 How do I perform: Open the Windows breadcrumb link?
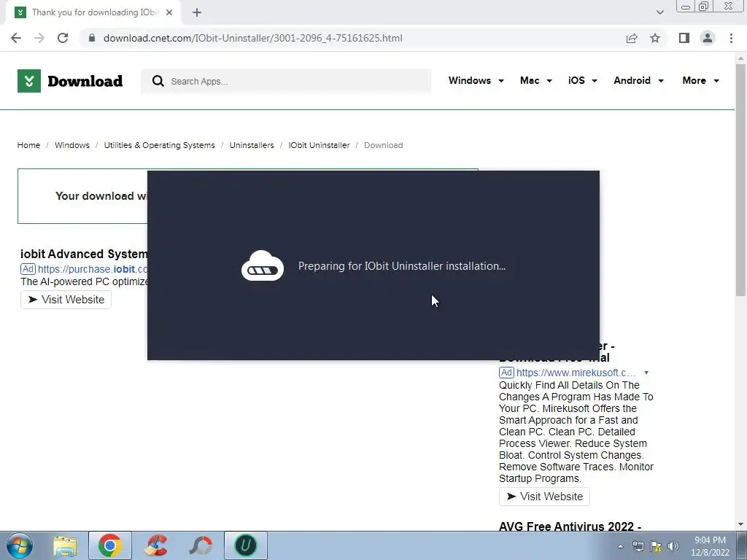[72, 145]
